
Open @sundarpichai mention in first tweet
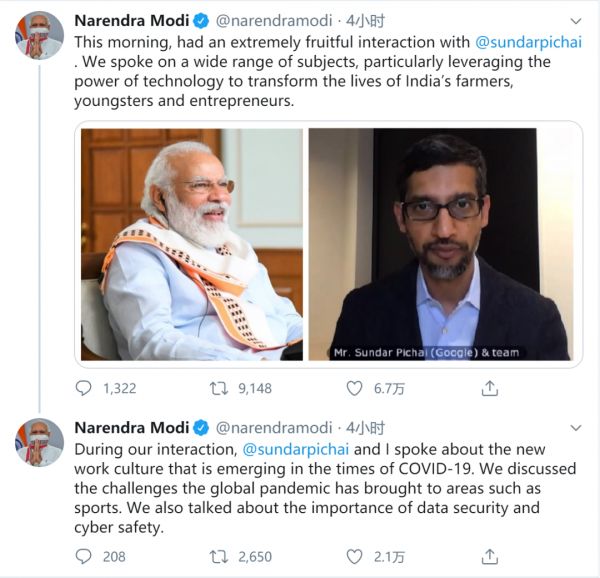coord(529,41)
